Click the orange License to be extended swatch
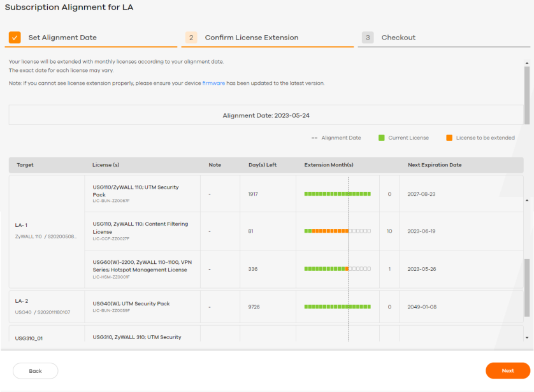 pyautogui.click(x=449, y=138)
